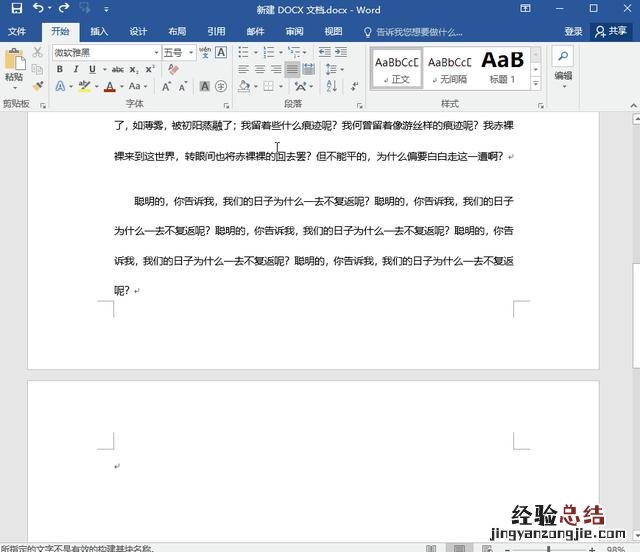Switch to the 插入 ribbon tab

[x=99, y=31]
